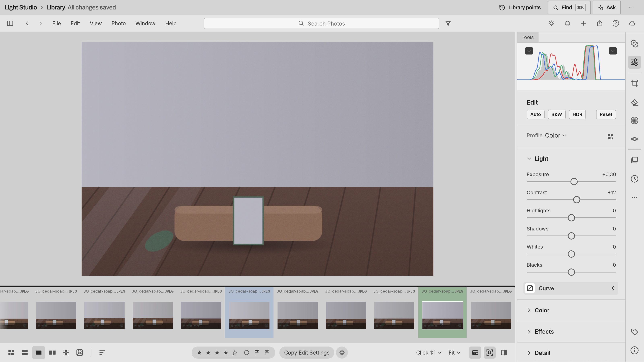
Task: Toggle the shadow clipping indicator in histogram
Action: 529,51
